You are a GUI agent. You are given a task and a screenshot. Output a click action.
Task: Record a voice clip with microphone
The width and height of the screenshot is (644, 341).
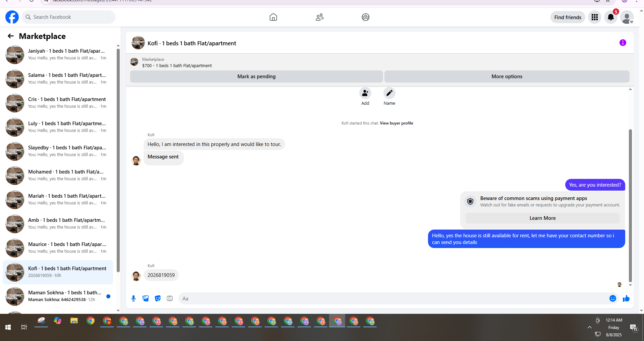click(x=133, y=298)
